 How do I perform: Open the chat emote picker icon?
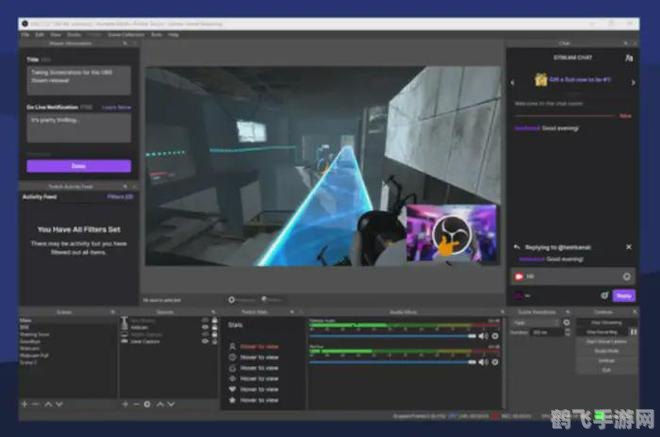coord(627,276)
